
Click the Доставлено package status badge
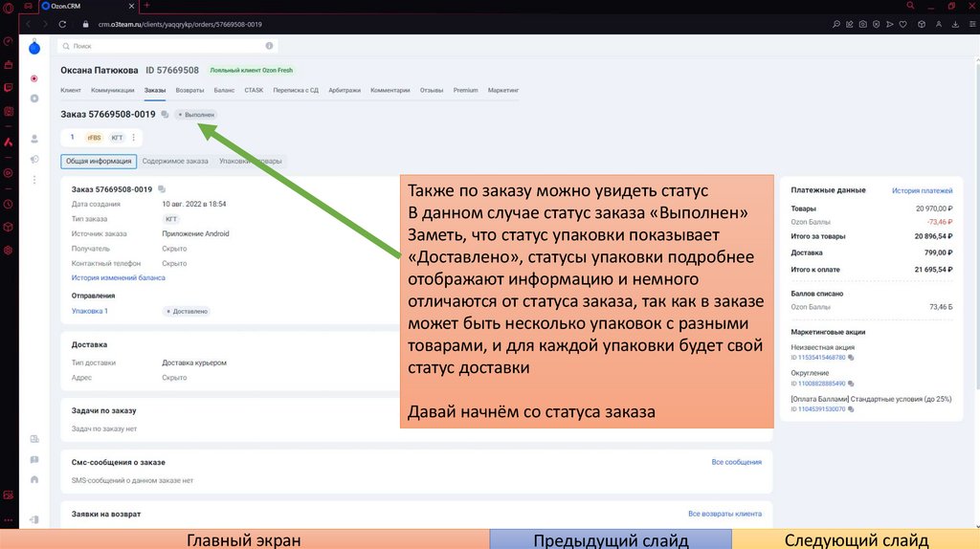[187, 311]
